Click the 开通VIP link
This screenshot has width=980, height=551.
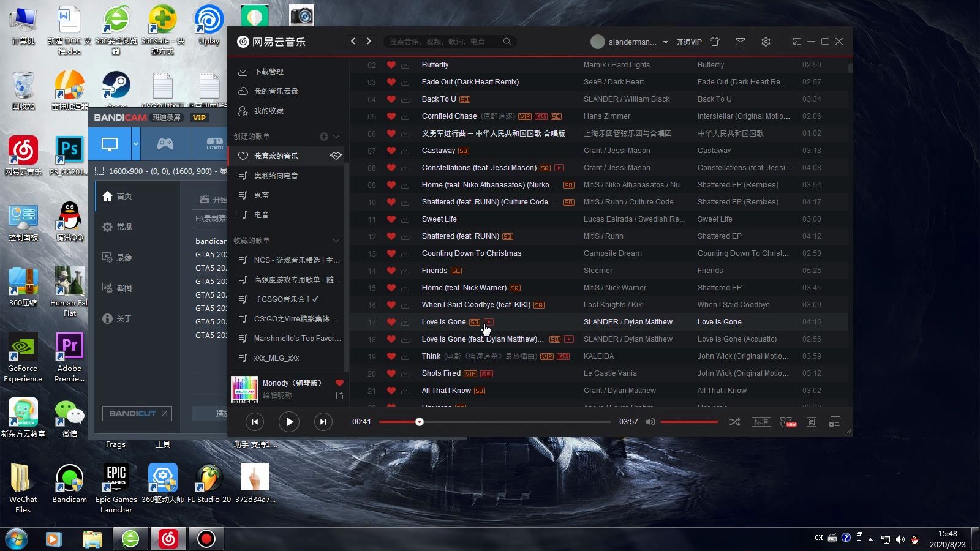tap(689, 42)
